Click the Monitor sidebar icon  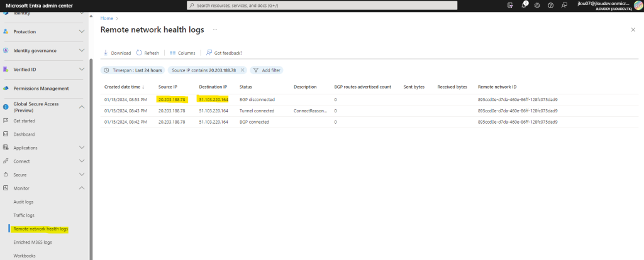coord(6,188)
